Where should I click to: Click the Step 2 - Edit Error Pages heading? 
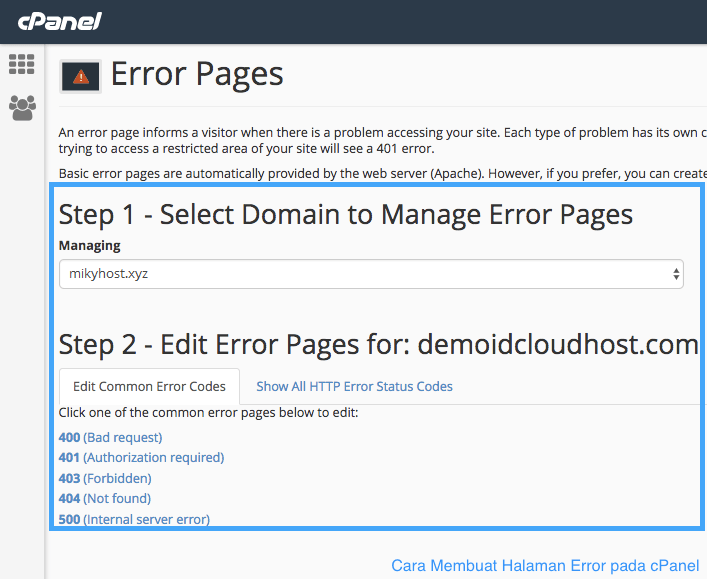379,345
